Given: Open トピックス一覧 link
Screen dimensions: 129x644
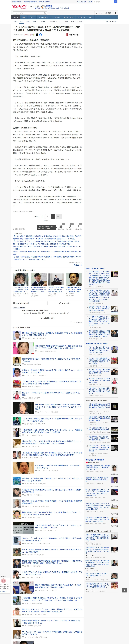Looking at the screenshot, I should click(x=111, y=22).
